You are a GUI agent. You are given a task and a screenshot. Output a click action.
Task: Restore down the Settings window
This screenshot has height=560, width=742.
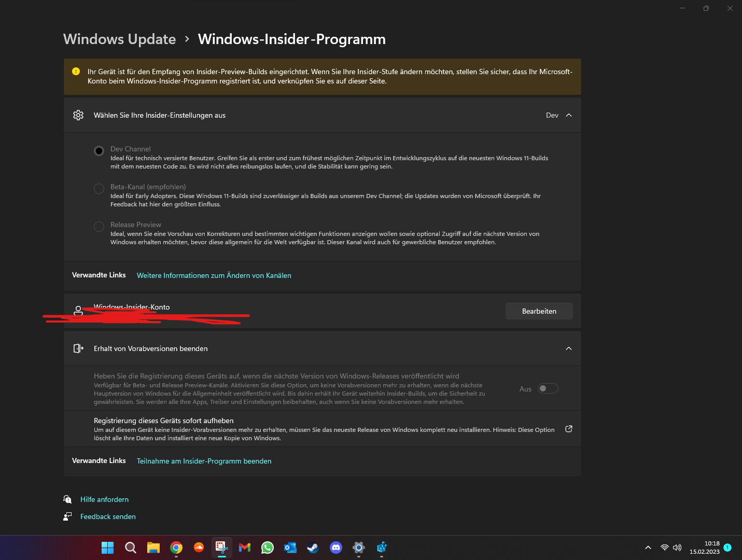706,8
